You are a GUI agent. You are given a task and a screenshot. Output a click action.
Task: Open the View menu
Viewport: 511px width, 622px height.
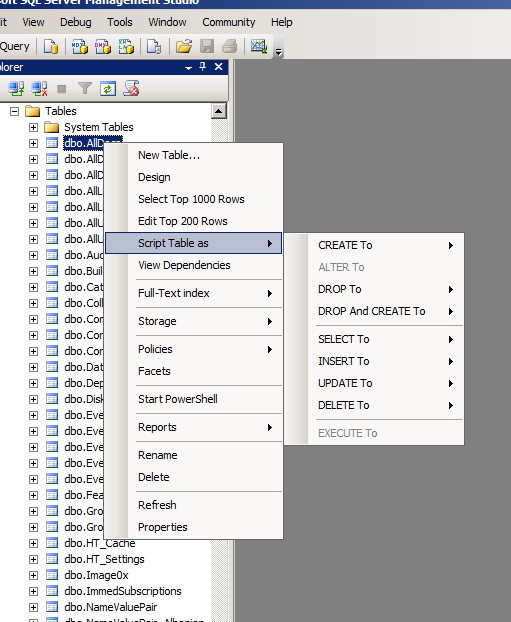(33, 22)
